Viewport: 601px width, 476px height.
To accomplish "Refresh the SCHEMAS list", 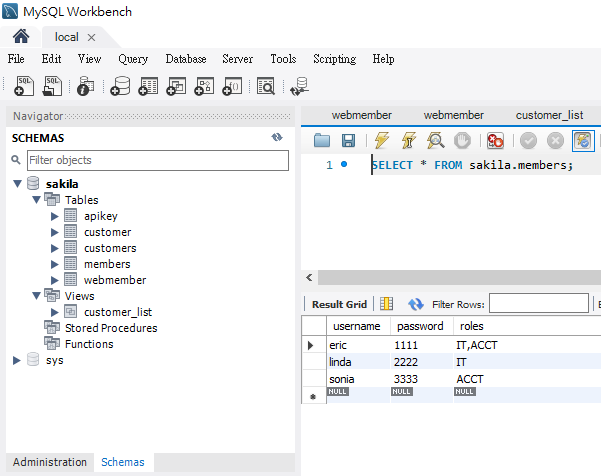I will (277, 137).
